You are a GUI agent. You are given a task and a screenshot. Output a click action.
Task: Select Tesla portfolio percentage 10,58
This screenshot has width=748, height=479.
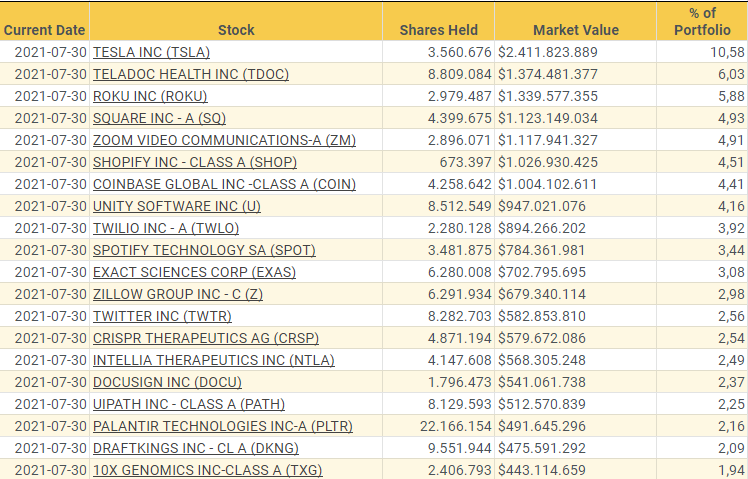pyautogui.click(x=727, y=52)
